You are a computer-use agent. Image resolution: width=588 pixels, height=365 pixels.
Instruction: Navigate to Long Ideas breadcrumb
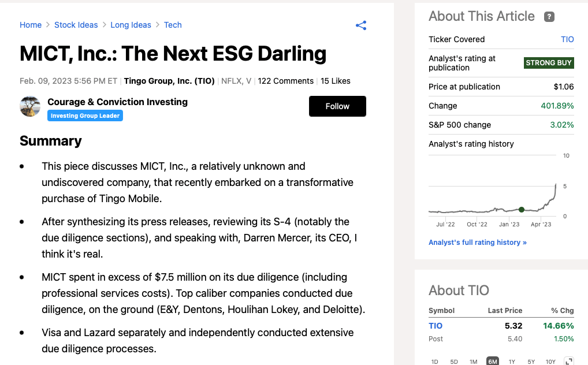click(131, 25)
